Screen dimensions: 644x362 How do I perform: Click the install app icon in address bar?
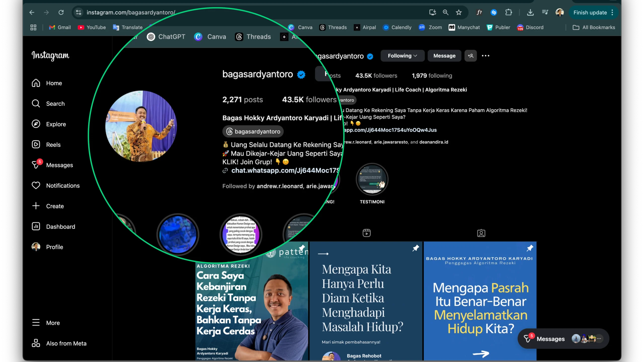[x=432, y=12]
